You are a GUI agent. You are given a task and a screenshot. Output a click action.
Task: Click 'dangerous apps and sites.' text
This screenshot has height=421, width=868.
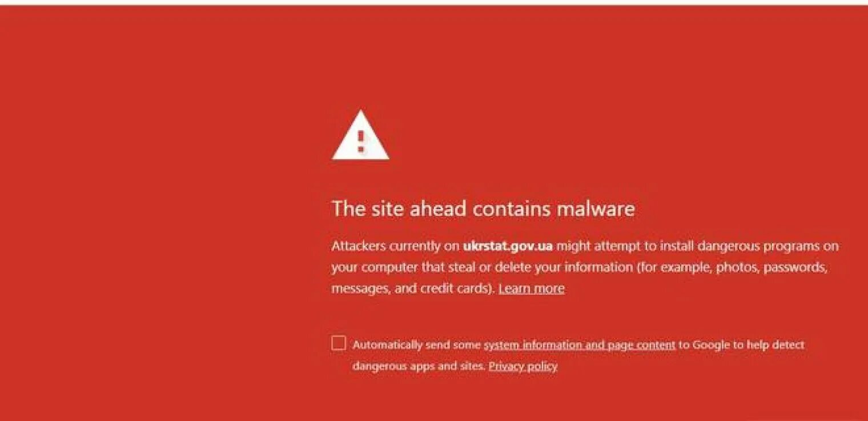pos(419,366)
